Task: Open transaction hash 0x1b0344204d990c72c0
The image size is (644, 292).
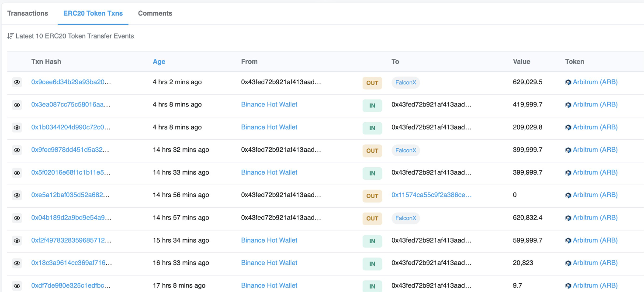Action: (71, 127)
